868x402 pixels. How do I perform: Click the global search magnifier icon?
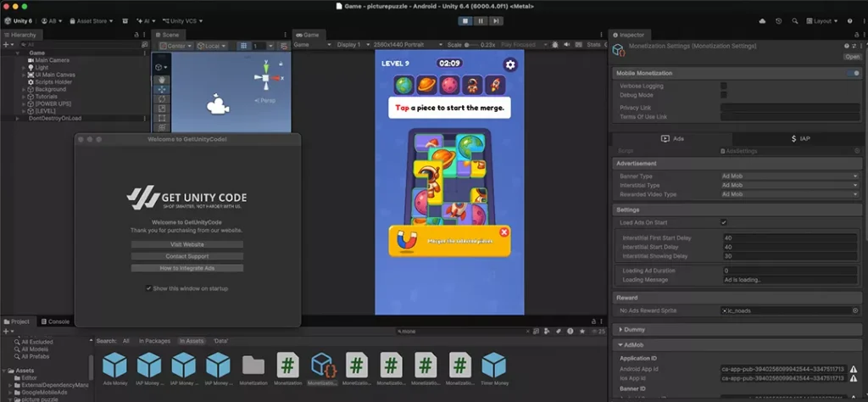[795, 21]
